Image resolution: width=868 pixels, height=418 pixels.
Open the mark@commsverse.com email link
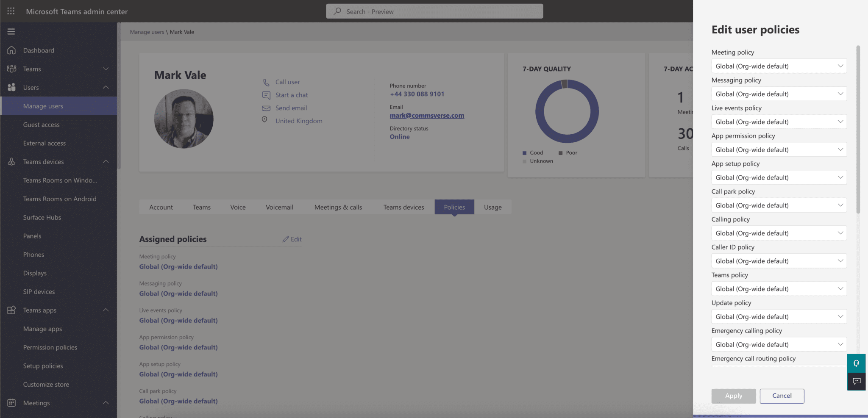click(x=427, y=115)
